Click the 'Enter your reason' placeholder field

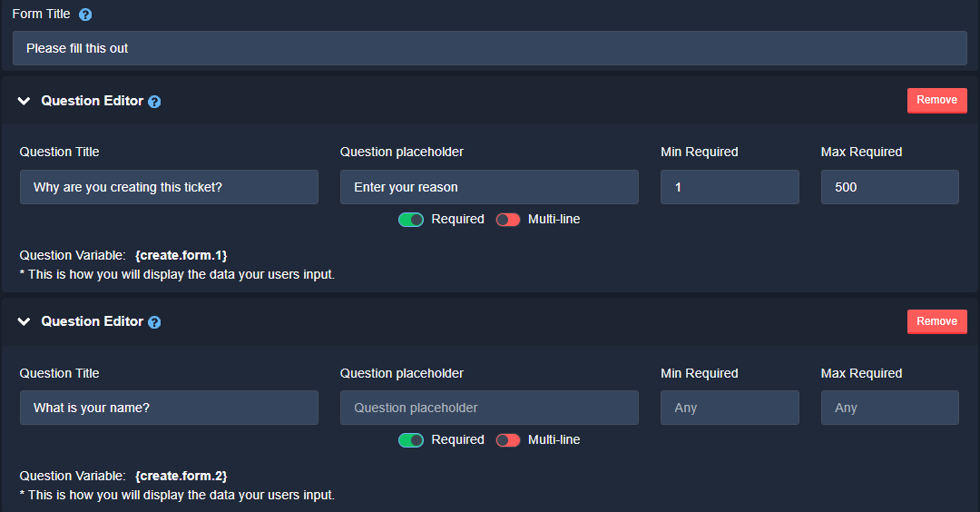pyautogui.click(x=489, y=187)
